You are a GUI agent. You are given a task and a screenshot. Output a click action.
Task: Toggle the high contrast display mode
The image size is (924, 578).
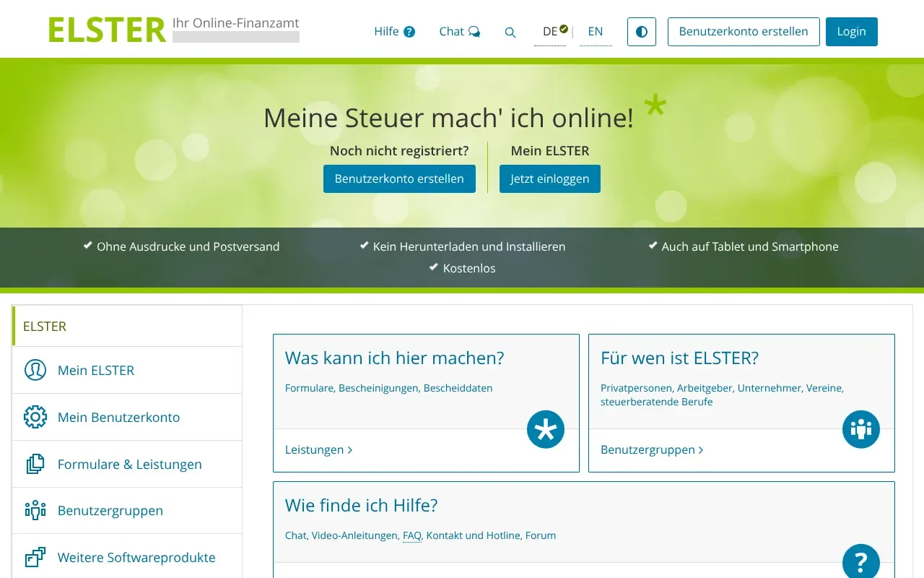click(641, 31)
